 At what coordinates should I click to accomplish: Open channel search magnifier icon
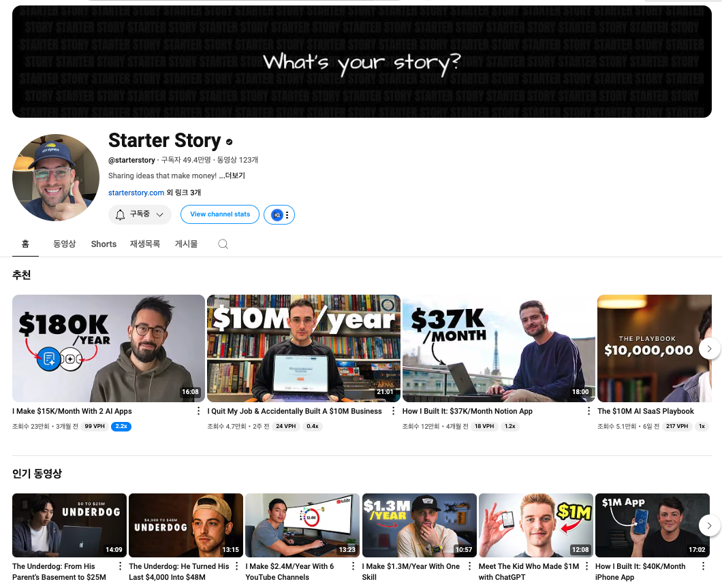[x=223, y=244]
